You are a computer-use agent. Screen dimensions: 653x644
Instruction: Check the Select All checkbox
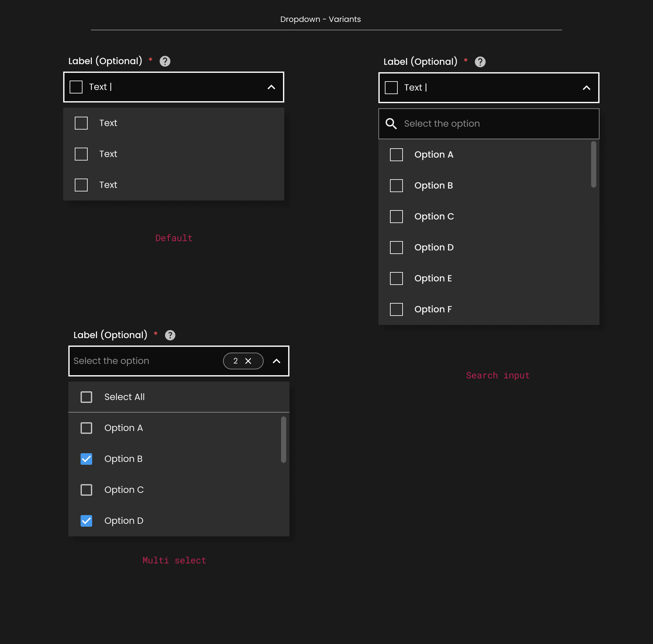(x=86, y=397)
